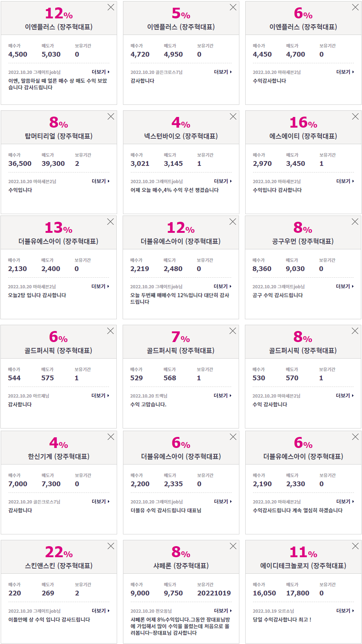
Task: Close the 8% 공구우먼 card
Action: click(x=355, y=222)
